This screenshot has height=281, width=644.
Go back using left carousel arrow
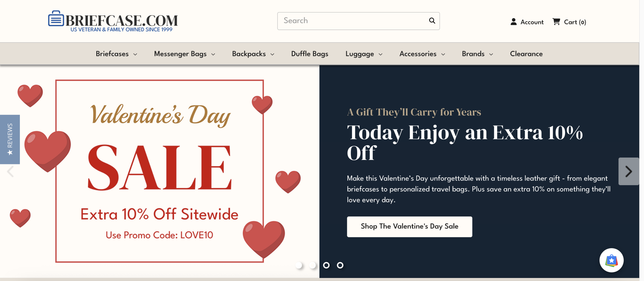pos(10,171)
